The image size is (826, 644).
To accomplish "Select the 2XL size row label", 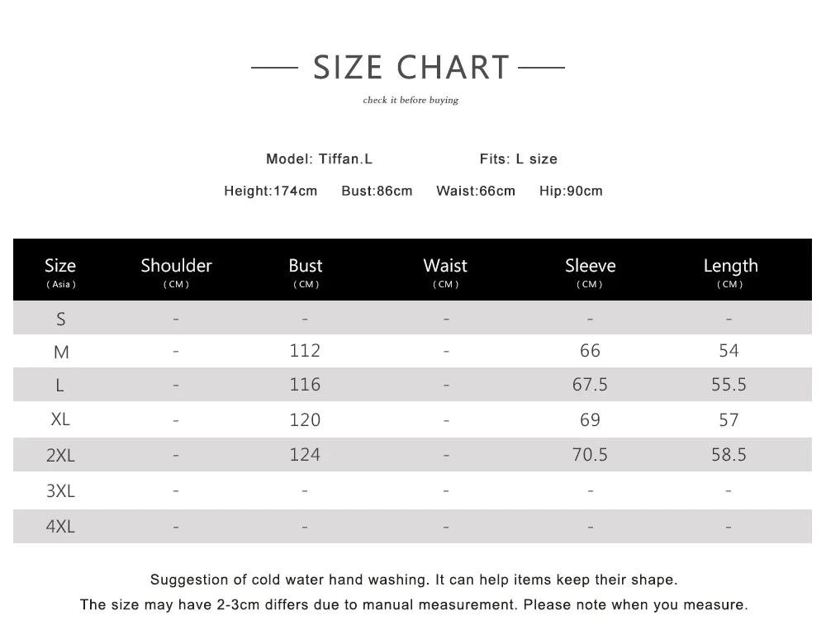I will (60, 455).
